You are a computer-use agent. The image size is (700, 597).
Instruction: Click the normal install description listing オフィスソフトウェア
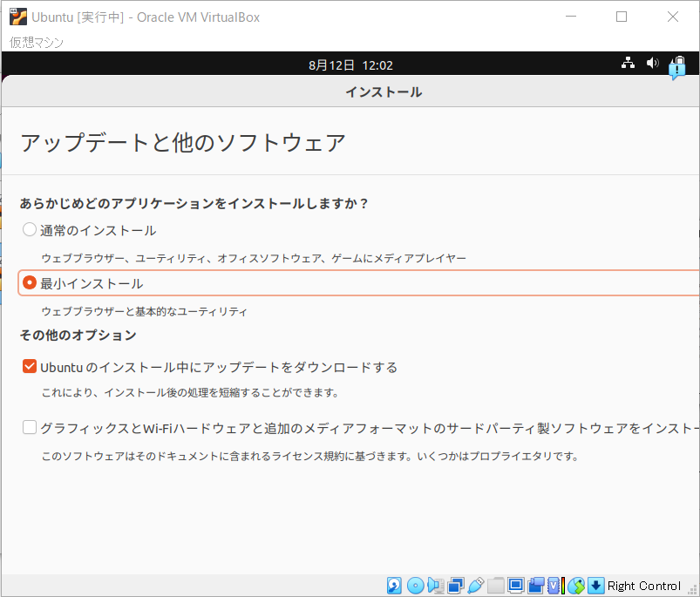[254, 258]
